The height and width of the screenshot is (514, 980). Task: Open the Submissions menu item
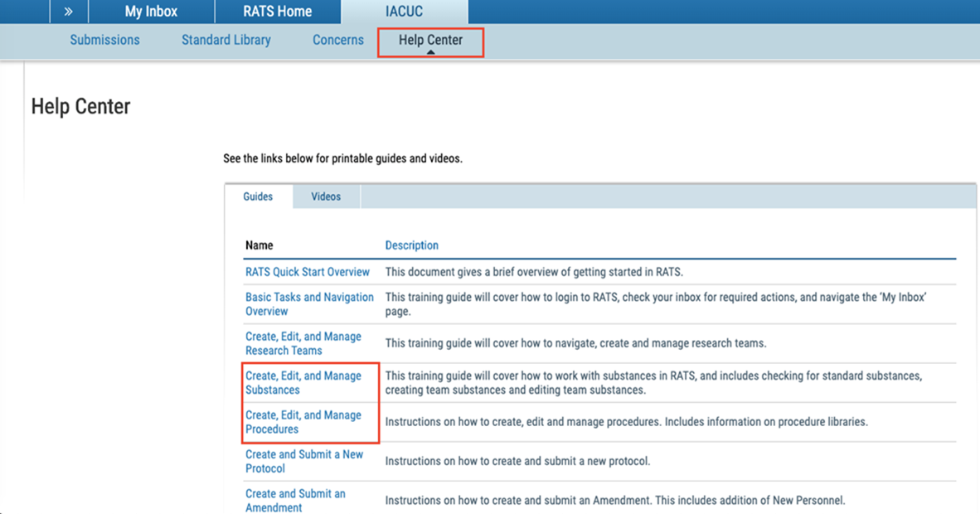(105, 40)
